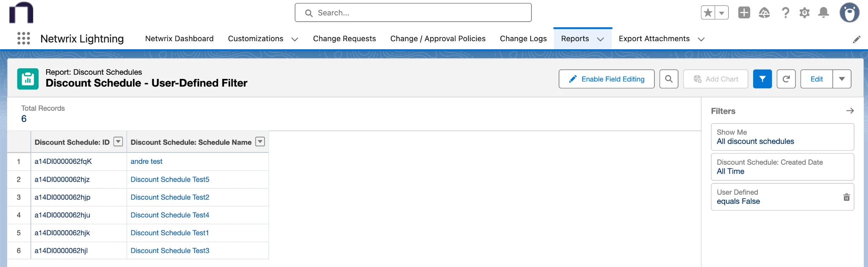Click the Total Records value 6
Image resolution: width=868 pixels, height=267 pixels.
tap(24, 119)
